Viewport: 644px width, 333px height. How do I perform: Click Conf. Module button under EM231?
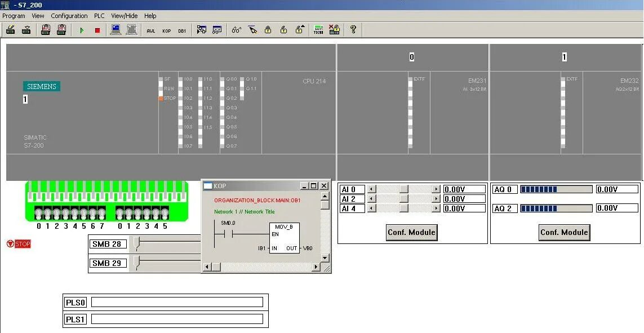(x=411, y=232)
